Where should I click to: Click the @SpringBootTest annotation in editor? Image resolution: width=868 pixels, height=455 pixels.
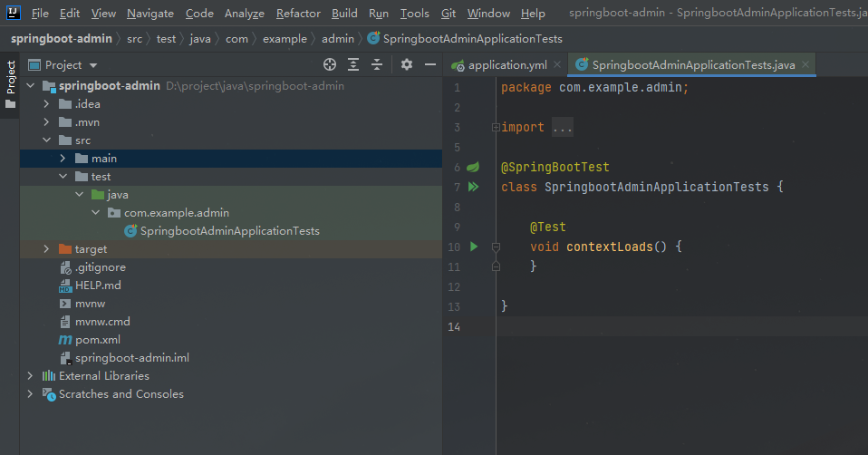coord(555,167)
